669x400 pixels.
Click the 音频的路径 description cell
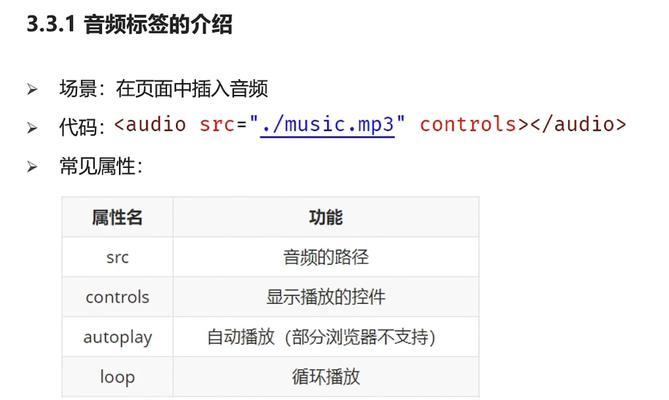326,257
